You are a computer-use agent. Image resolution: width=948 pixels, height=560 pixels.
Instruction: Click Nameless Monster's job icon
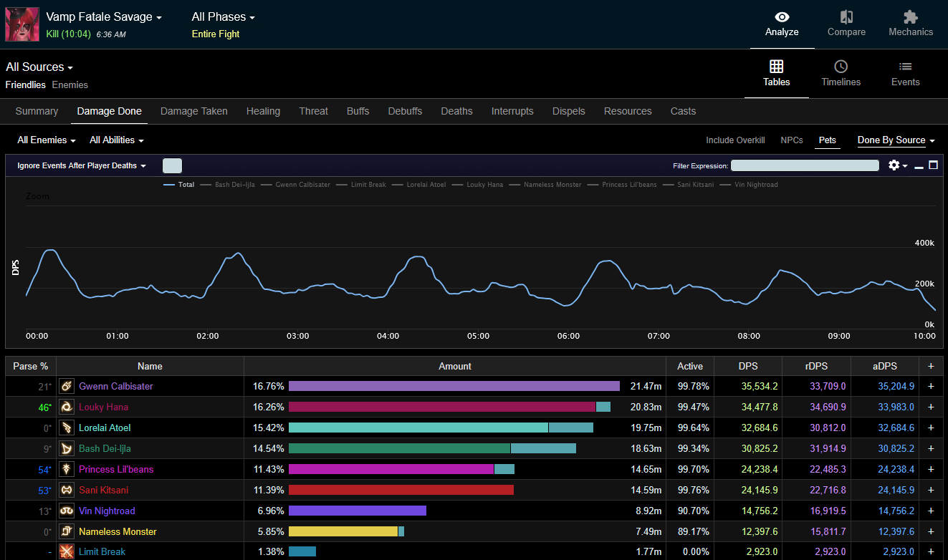pyautogui.click(x=67, y=532)
